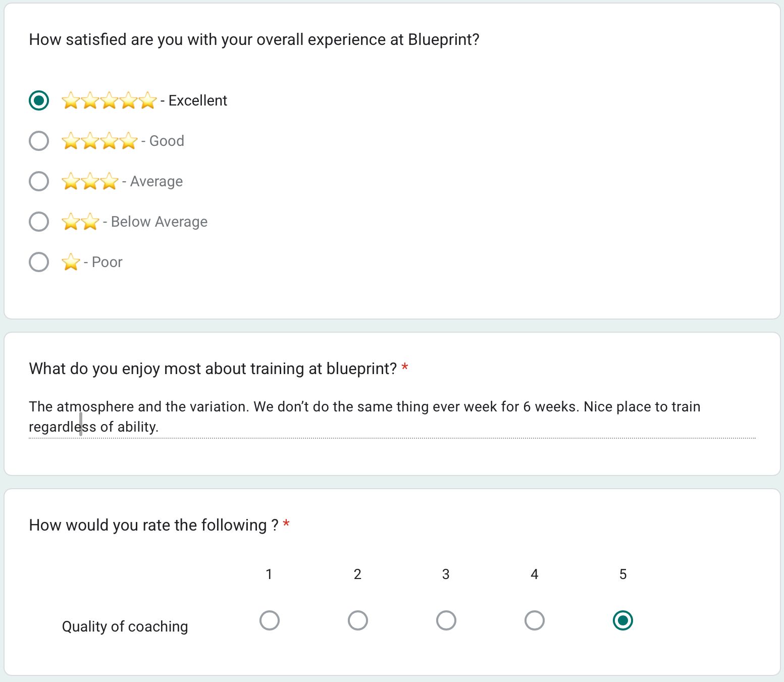Click the four-star icons beside Good
The image size is (784, 682).
point(99,141)
